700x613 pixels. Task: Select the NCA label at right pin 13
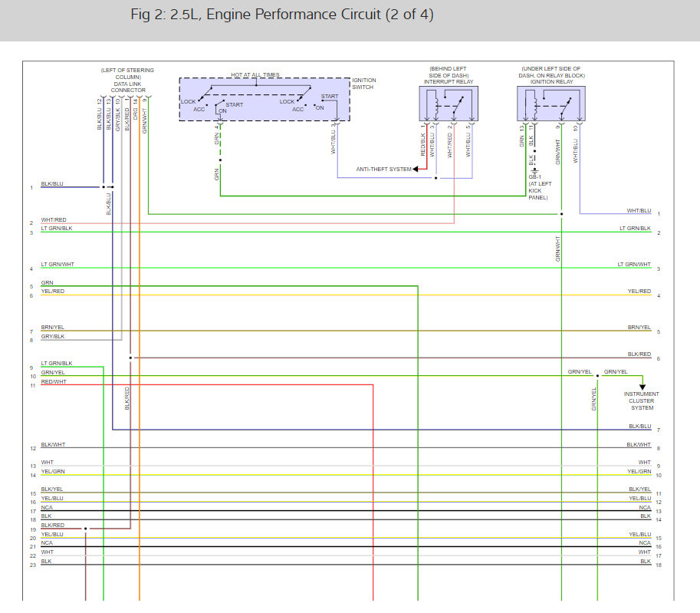point(645,508)
